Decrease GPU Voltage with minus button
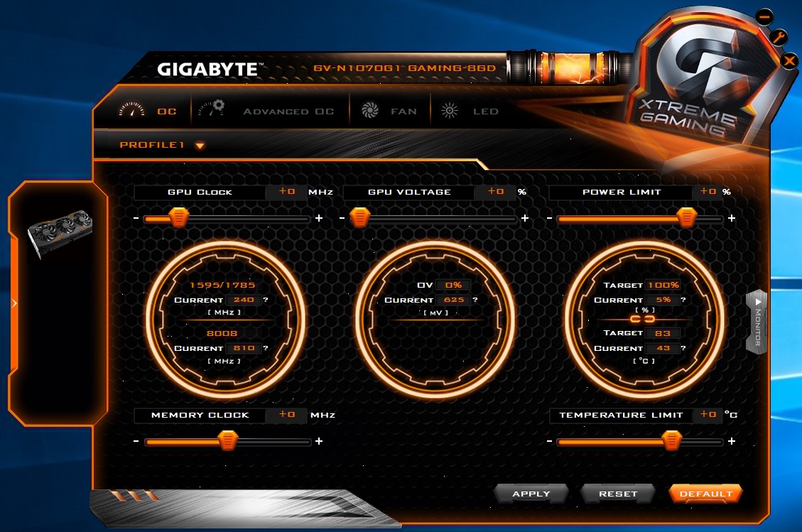802x532 pixels. click(342, 219)
